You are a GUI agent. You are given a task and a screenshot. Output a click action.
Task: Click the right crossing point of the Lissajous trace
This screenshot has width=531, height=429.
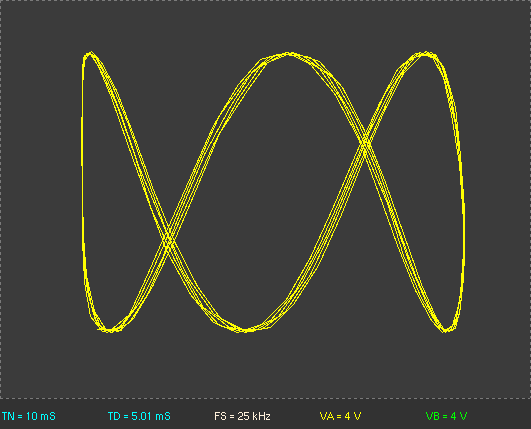pos(365,142)
